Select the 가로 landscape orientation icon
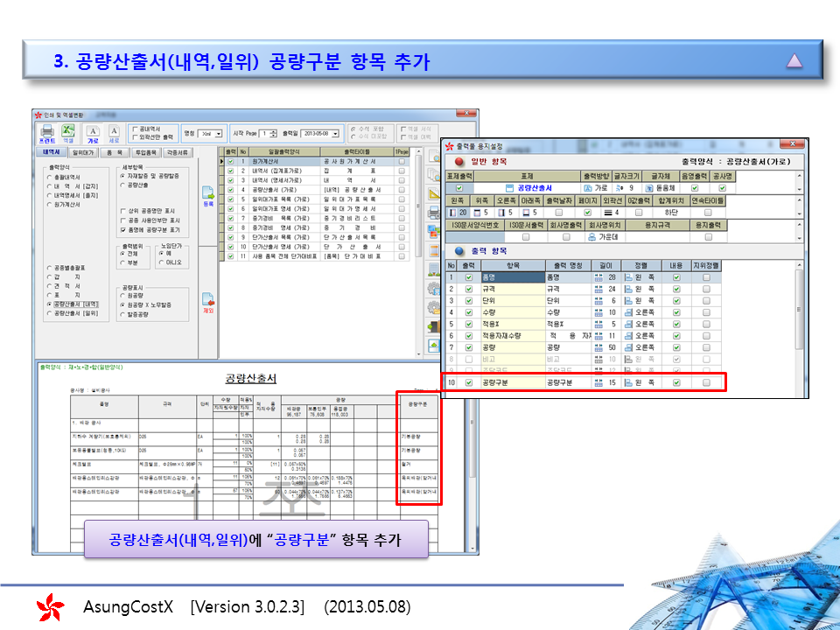The width and height of the screenshot is (840, 630). tap(93, 133)
